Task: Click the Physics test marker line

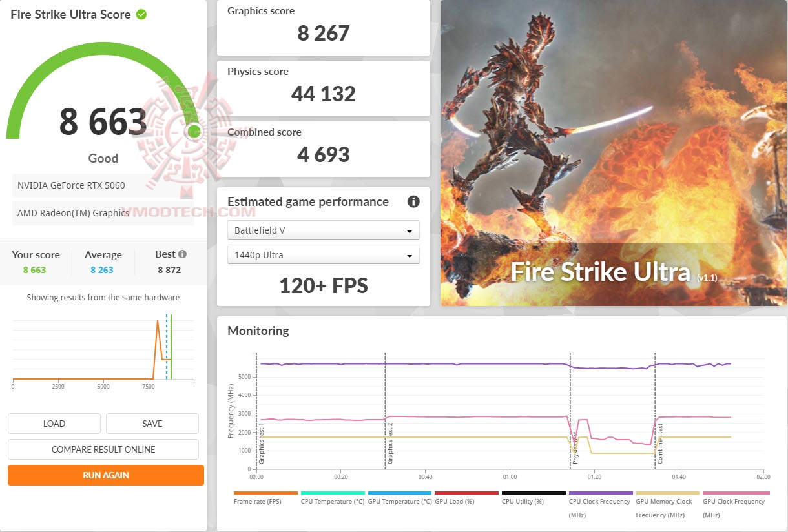Action: click(x=570, y=411)
